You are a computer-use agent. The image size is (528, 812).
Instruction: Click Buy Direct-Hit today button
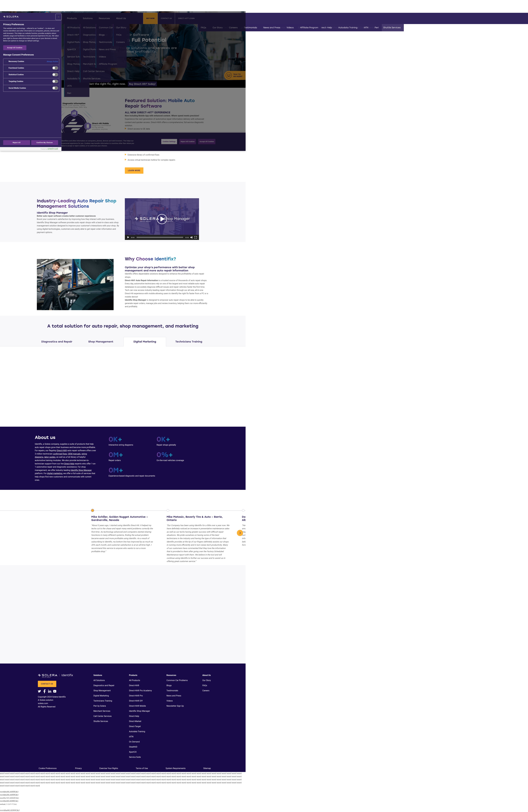[142, 84]
